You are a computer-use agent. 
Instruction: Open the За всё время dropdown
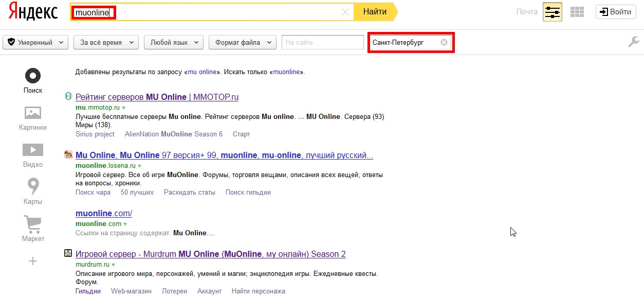tap(106, 42)
